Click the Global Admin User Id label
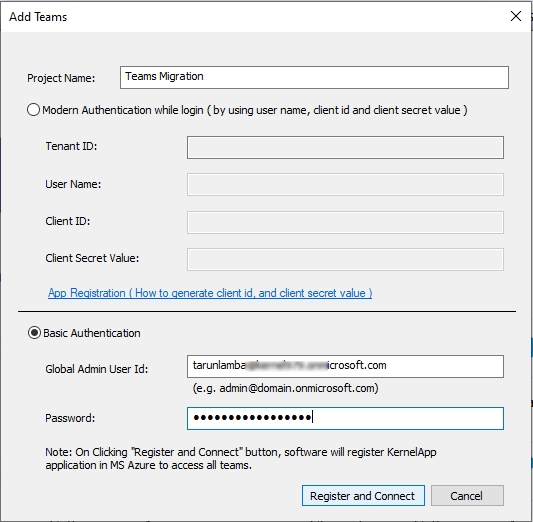This screenshot has height=522, width=533. (x=97, y=369)
